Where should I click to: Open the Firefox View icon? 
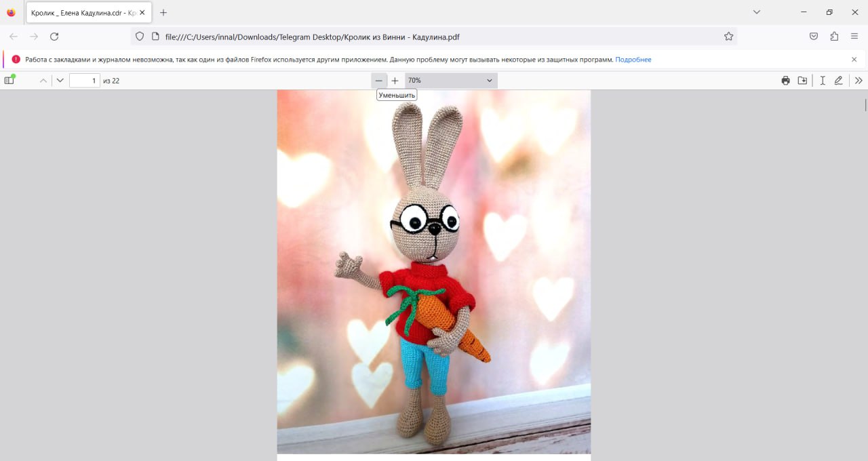(11, 12)
